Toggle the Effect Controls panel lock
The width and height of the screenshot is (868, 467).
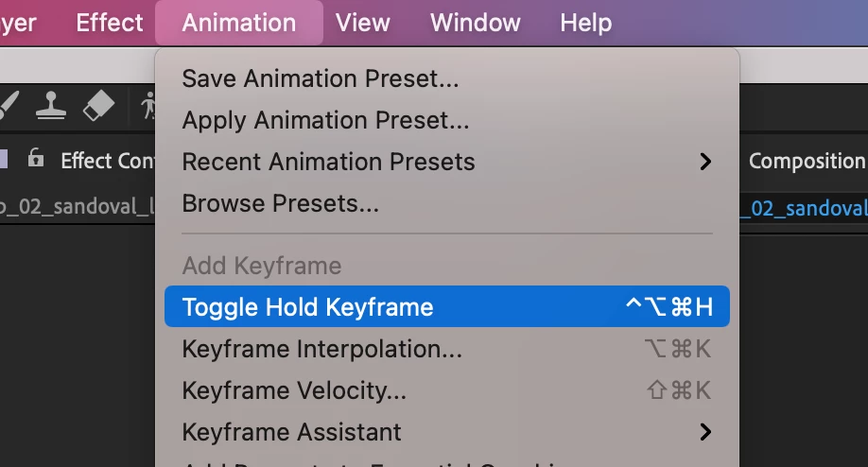[36, 159]
